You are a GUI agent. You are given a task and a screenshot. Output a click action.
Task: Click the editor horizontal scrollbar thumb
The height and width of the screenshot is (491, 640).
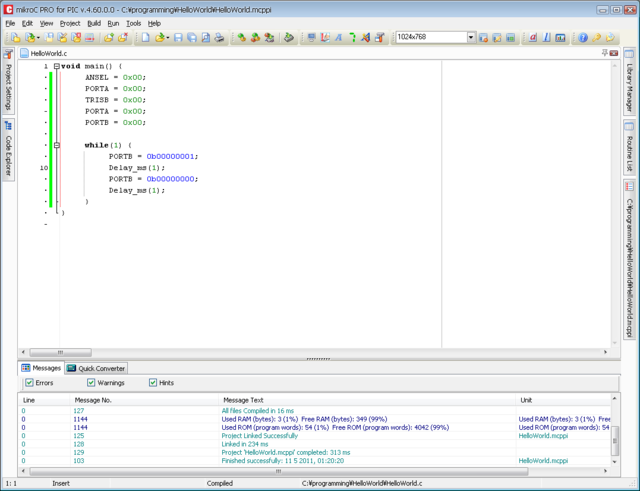coord(60,352)
